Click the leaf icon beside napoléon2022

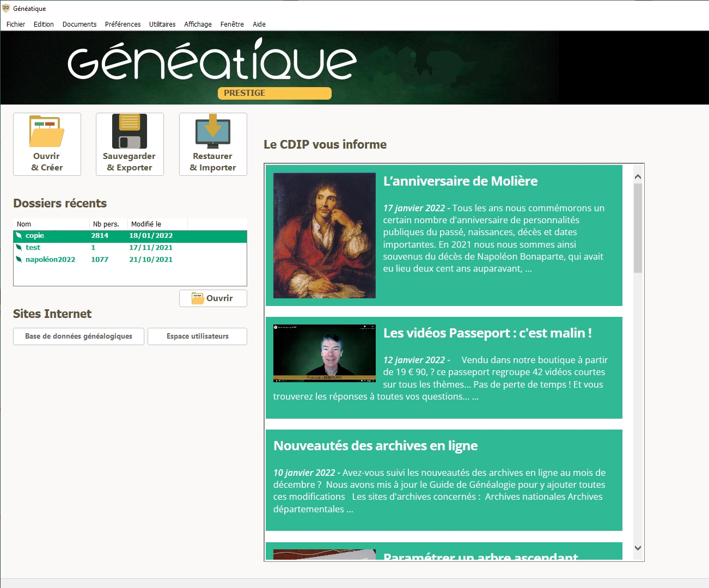(19, 260)
